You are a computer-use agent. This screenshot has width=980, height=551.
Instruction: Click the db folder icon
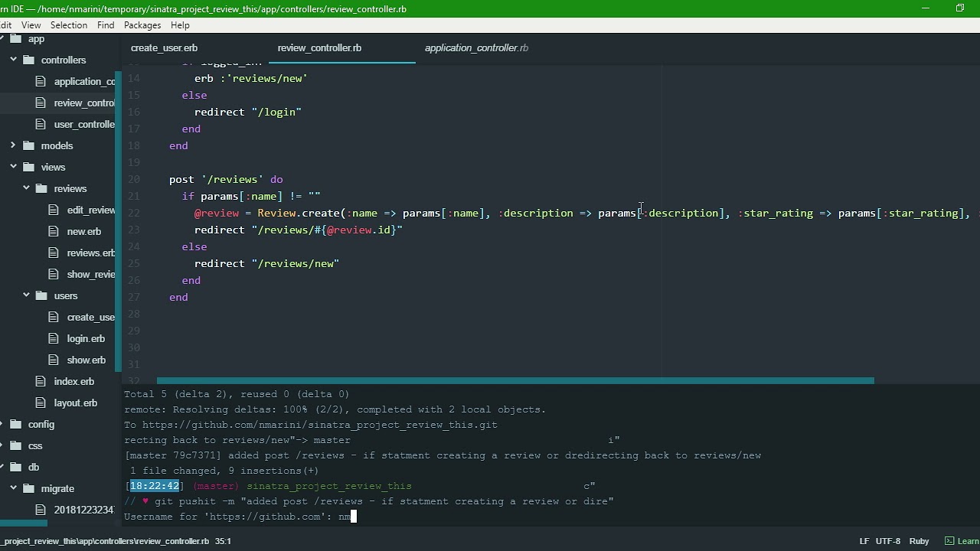coord(15,467)
